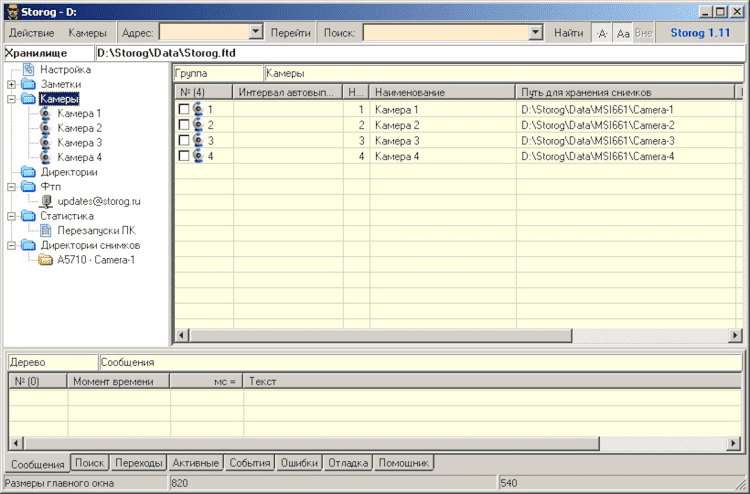Click the Наименование column header
Image resolution: width=750 pixels, height=494 pixels.
(x=442, y=92)
